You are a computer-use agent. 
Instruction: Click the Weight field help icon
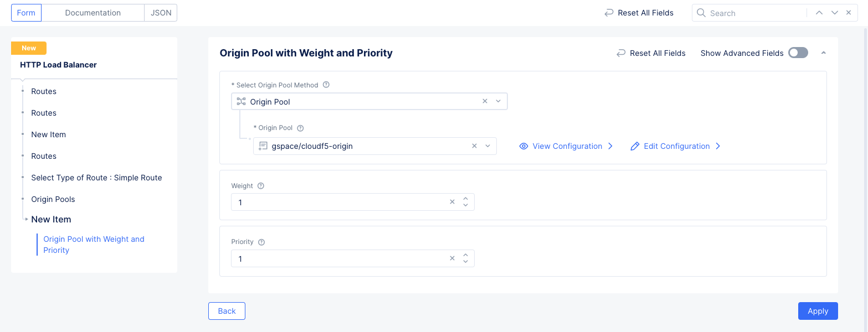point(261,186)
